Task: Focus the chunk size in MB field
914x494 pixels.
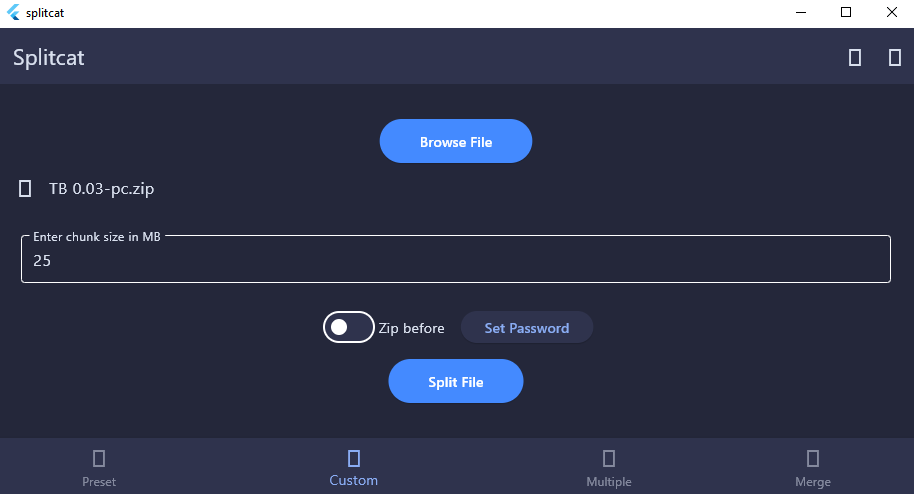Action: click(456, 261)
